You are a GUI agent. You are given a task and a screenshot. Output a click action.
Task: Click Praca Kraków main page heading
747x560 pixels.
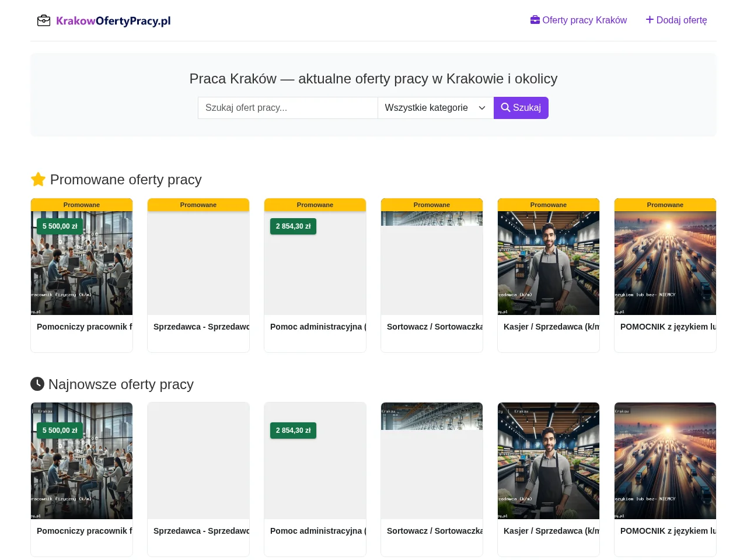pos(373,79)
